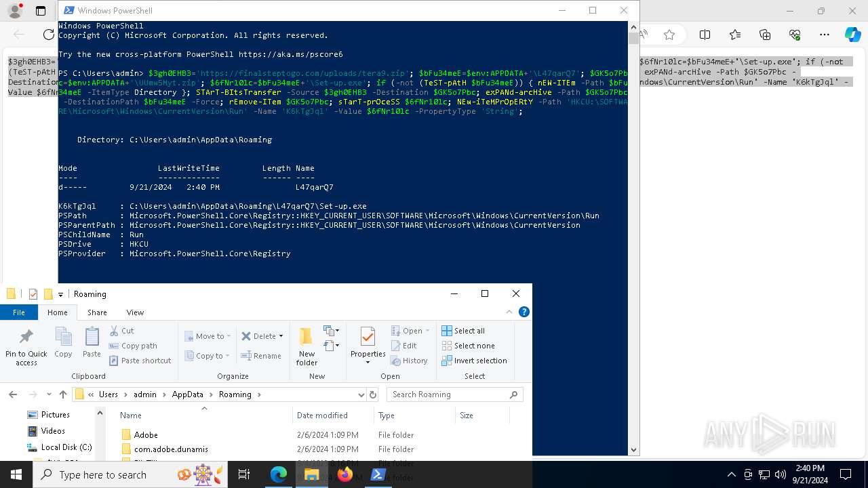The image size is (868, 488).
Task: Reload the Edge page
Action: pos(48,35)
